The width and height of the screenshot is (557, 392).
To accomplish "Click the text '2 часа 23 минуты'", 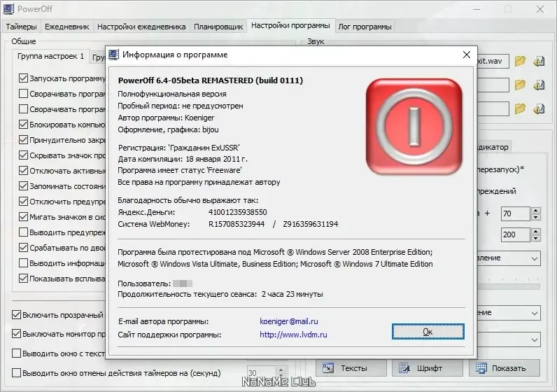I will (x=292, y=294).
